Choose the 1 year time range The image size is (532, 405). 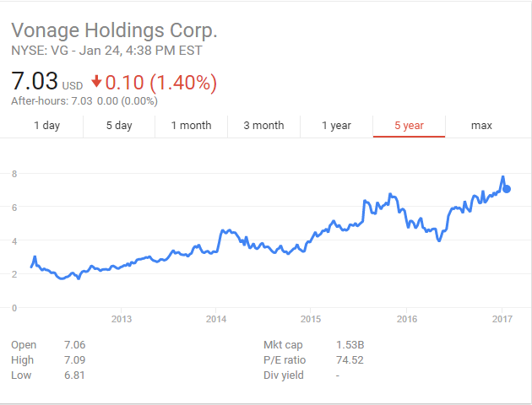point(336,126)
